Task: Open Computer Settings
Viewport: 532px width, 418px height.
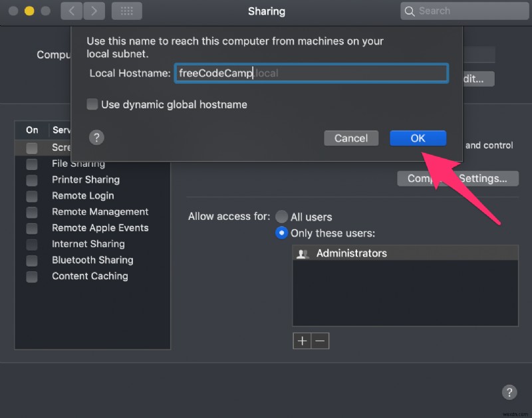Action: click(x=458, y=178)
